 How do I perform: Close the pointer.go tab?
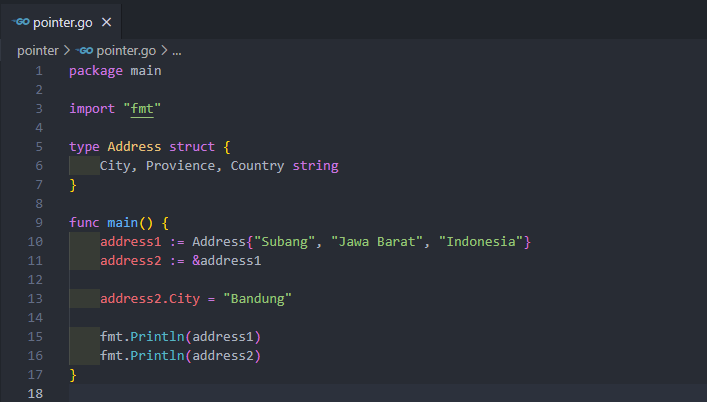pos(106,22)
